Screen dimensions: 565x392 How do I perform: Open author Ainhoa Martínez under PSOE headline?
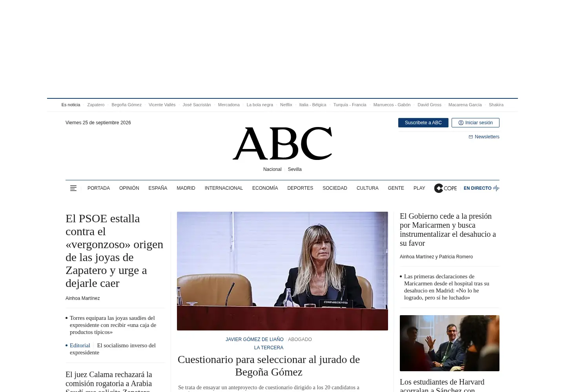click(82, 298)
